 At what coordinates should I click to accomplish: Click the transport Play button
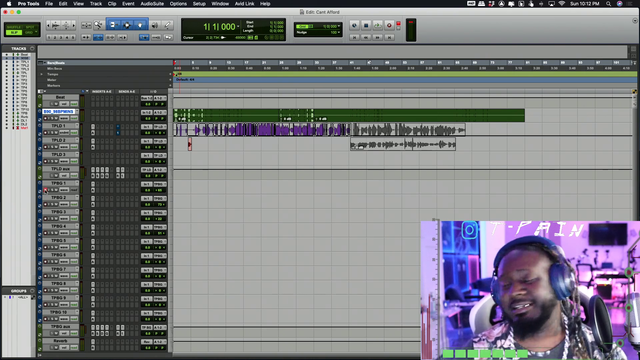[378, 25]
